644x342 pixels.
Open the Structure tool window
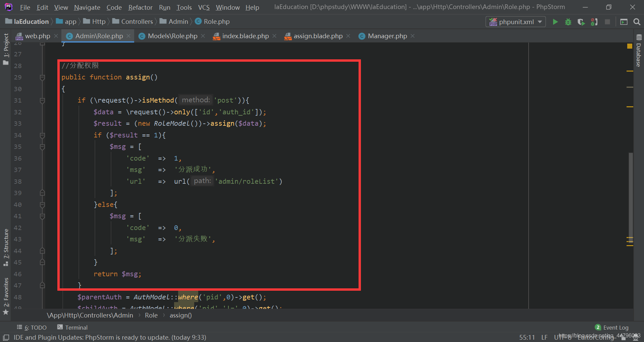6,247
